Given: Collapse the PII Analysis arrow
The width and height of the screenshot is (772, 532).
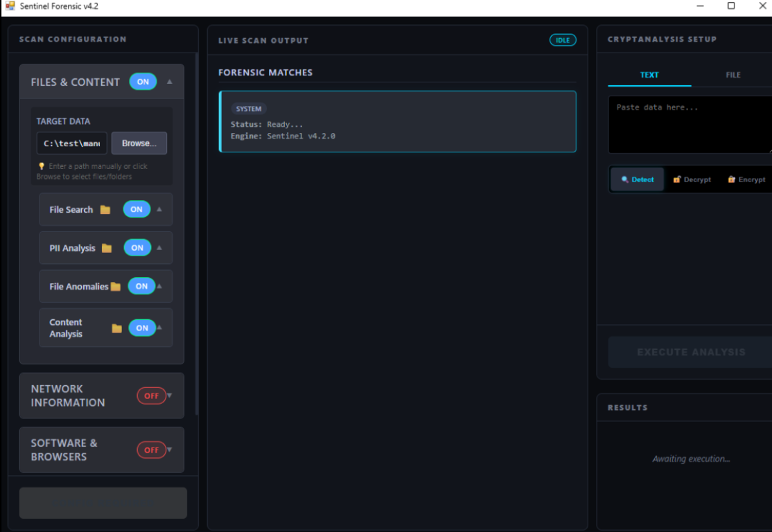Looking at the screenshot, I should 159,247.
